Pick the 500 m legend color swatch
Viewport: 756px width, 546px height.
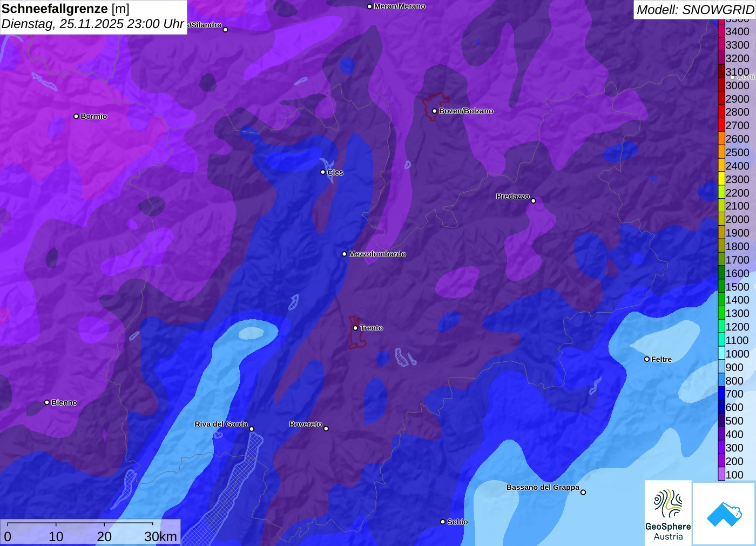click(x=721, y=421)
